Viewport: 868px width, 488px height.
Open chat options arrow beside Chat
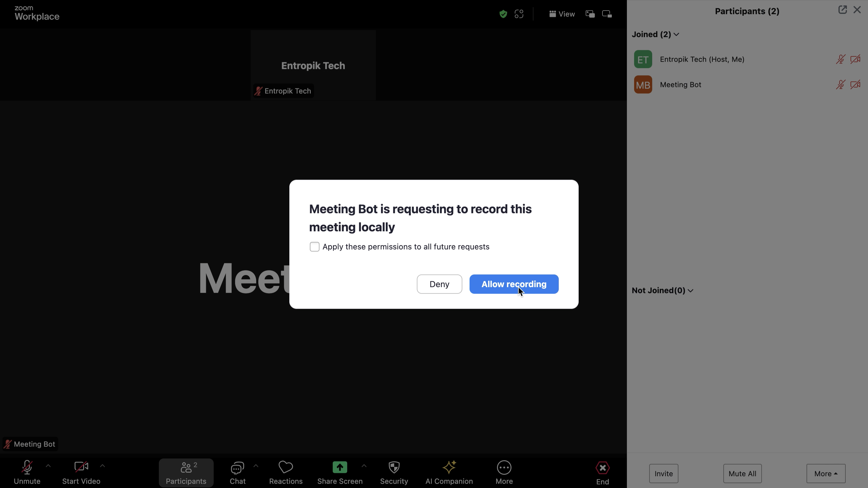click(x=256, y=466)
